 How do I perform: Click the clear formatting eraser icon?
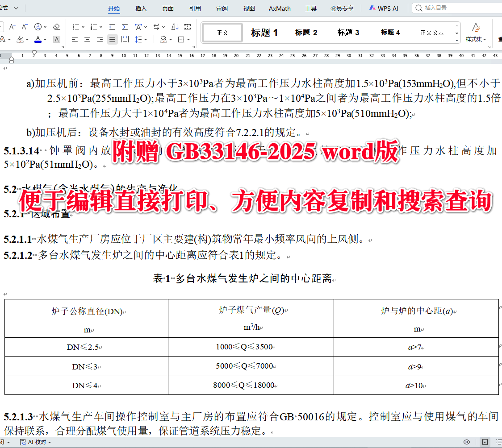point(57,27)
